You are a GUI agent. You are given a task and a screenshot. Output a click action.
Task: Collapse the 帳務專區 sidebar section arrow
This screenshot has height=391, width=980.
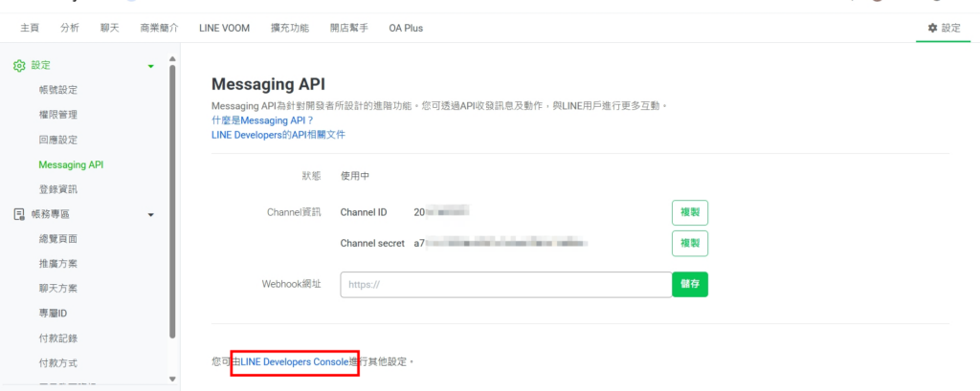150,215
